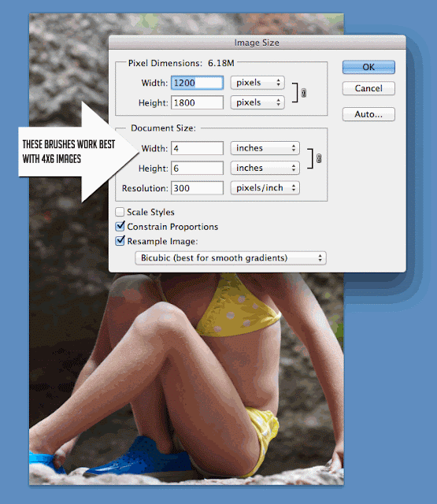The image size is (437, 504).
Task: Open the Bicubic resampling method dropdown
Action: pyautogui.click(x=231, y=258)
